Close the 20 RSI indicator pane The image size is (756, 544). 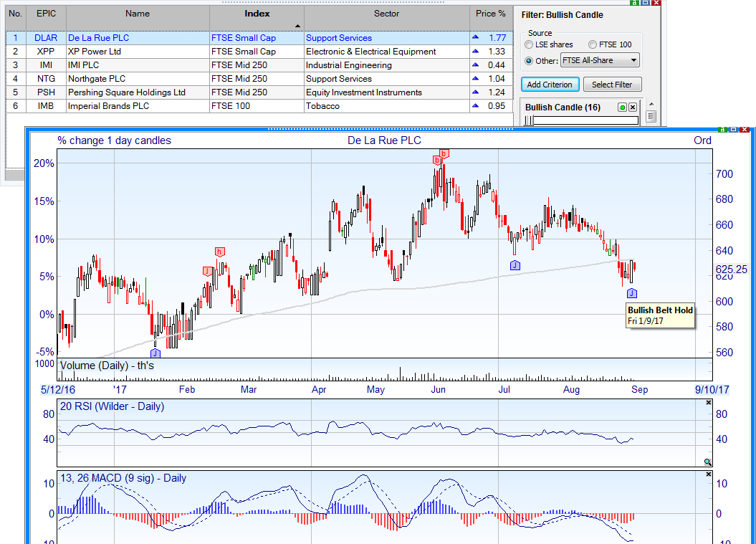tap(708, 402)
